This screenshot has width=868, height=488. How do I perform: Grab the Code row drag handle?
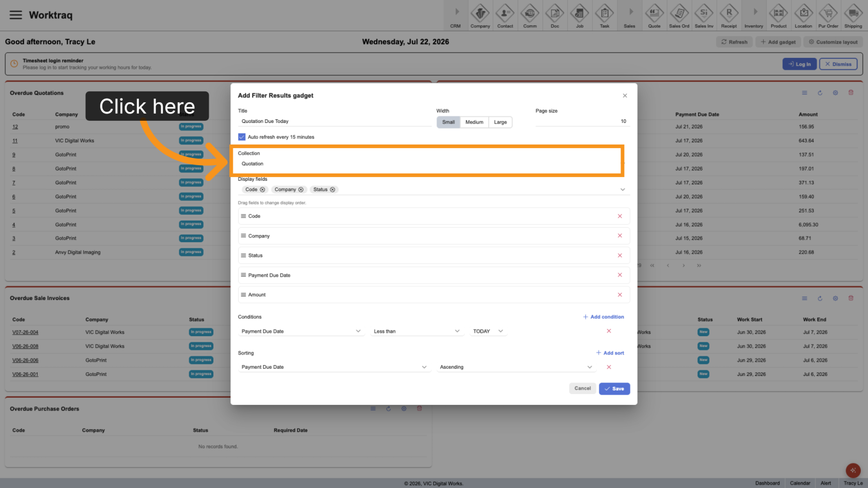coord(243,216)
